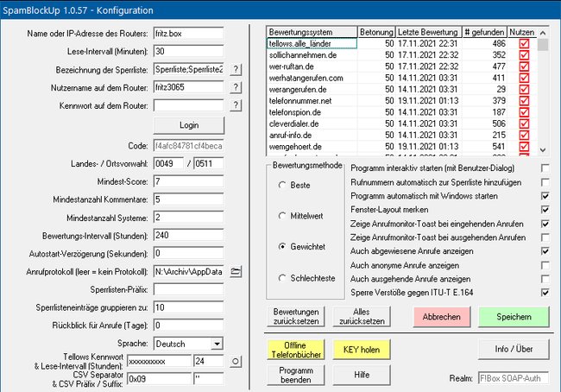The width and height of the screenshot is (561, 392).
Task: Click Alles zurücksetzen button
Action: pyautogui.click(x=362, y=317)
